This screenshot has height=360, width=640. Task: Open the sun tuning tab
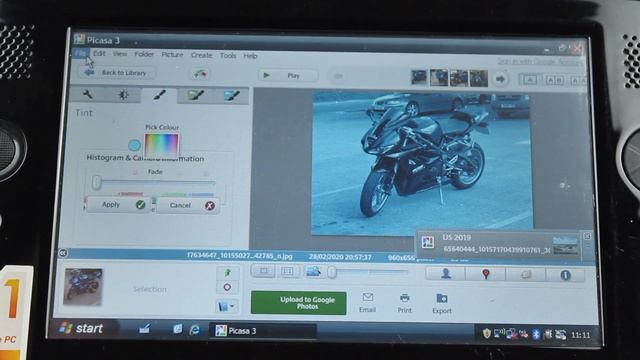coord(123,95)
